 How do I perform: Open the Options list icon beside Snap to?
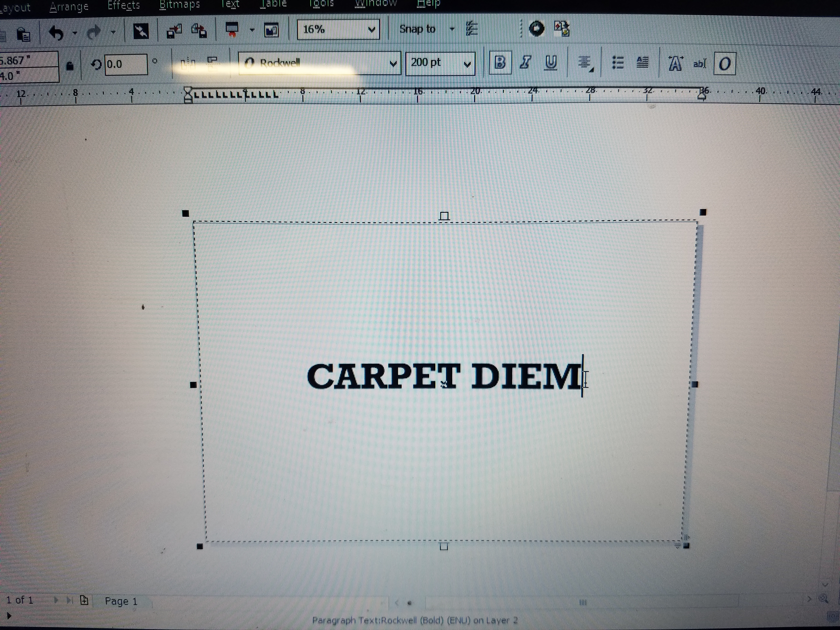[471, 29]
